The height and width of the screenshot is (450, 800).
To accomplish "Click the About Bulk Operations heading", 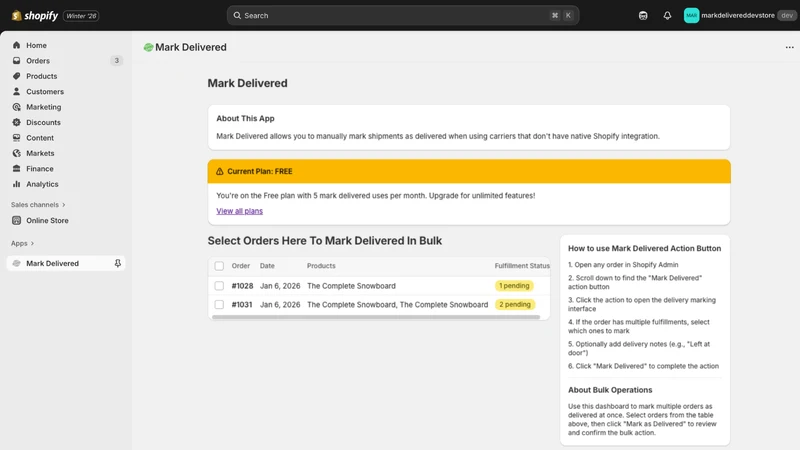I will [x=610, y=390].
